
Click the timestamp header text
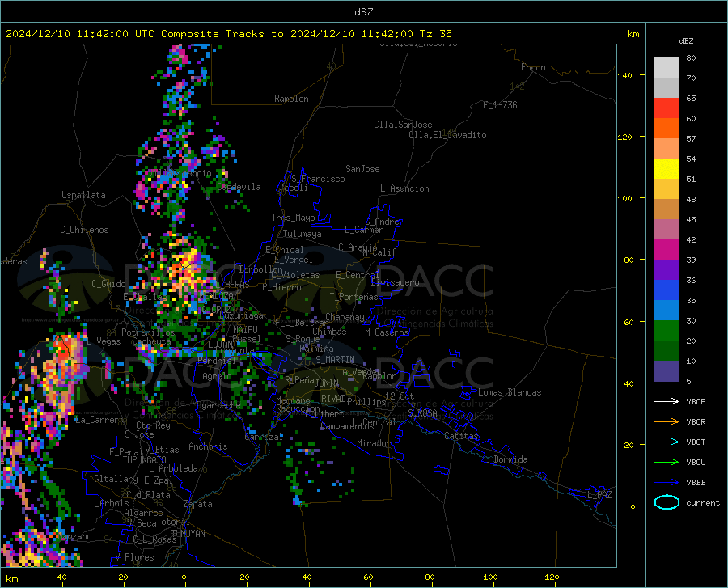228,34
